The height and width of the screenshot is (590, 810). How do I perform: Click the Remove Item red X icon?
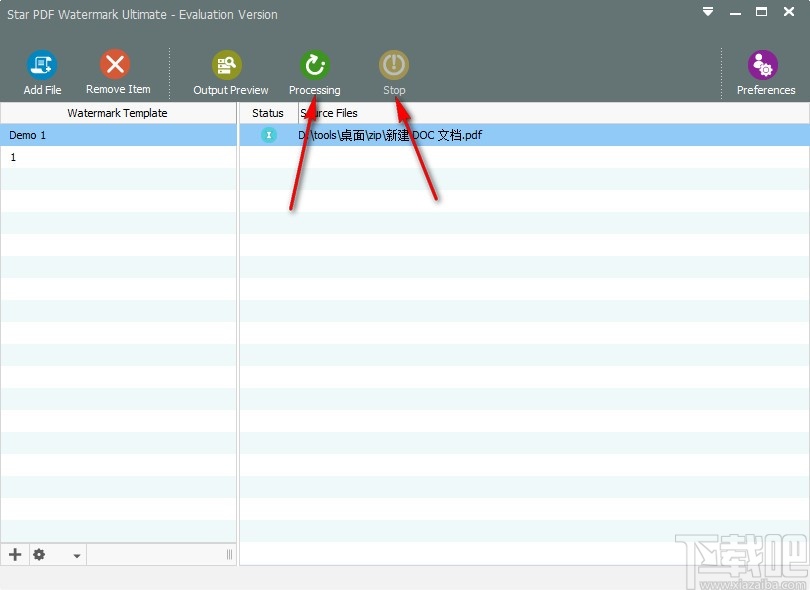point(115,64)
